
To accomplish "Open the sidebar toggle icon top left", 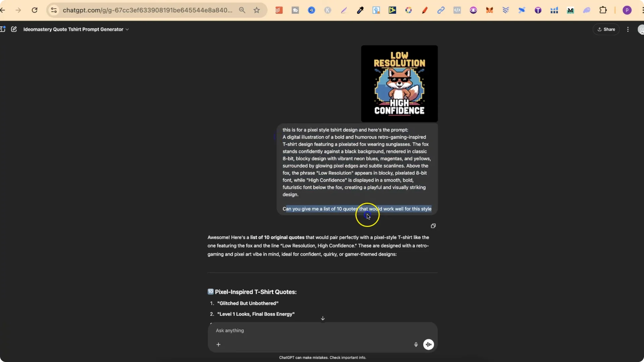I will coord(3,29).
